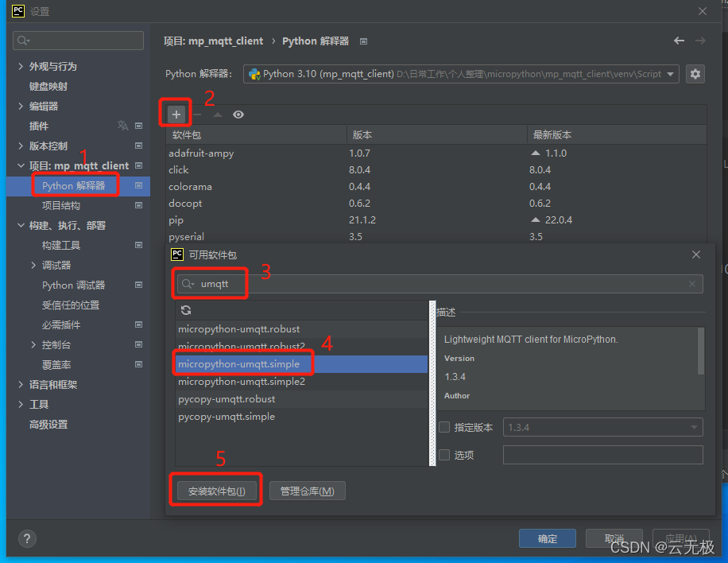Add a new package with the plus icon

coord(175,113)
